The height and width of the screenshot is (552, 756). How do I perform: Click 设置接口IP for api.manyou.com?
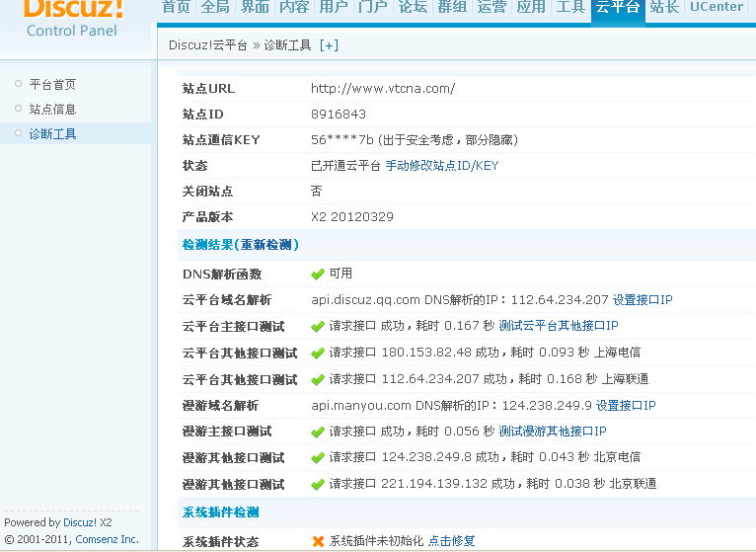coord(626,405)
